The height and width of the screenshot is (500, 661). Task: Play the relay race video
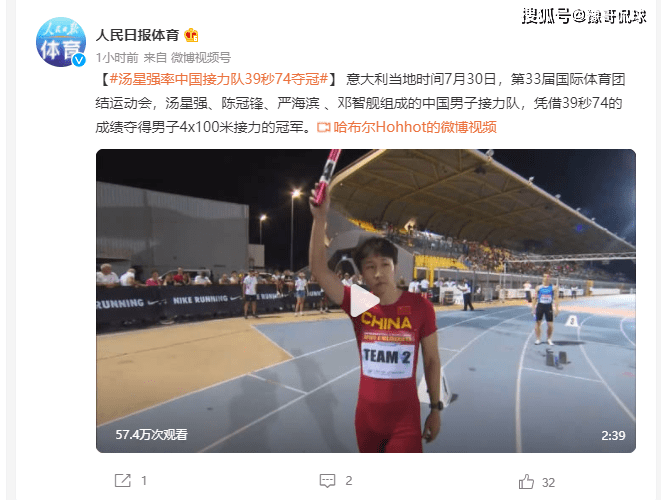(x=365, y=301)
